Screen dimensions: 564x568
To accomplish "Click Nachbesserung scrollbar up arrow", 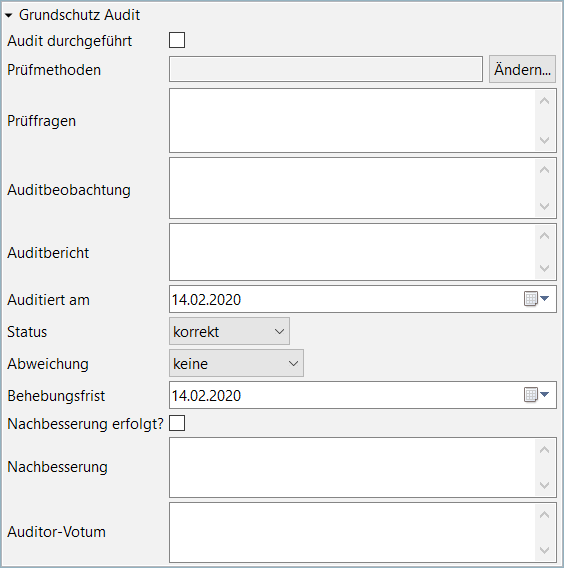I will (544, 450).
